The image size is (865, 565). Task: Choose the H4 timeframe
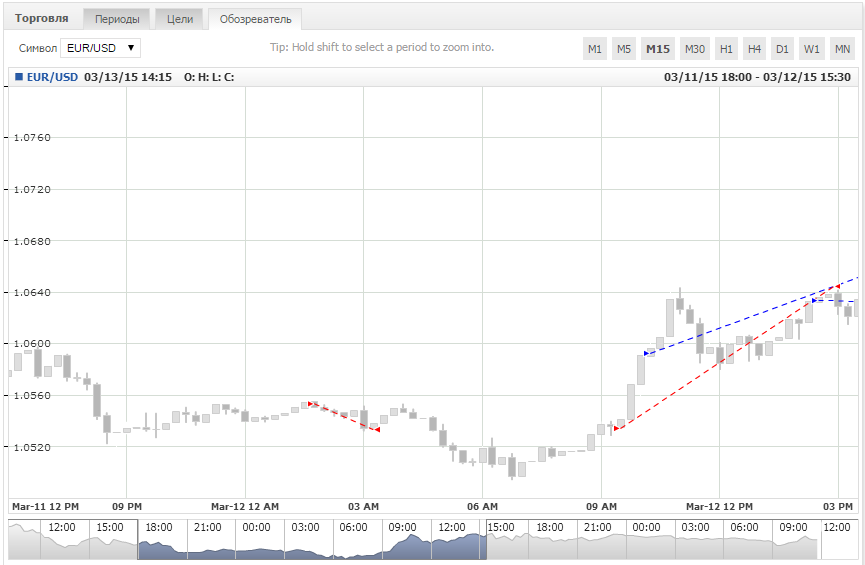(x=754, y=49)
